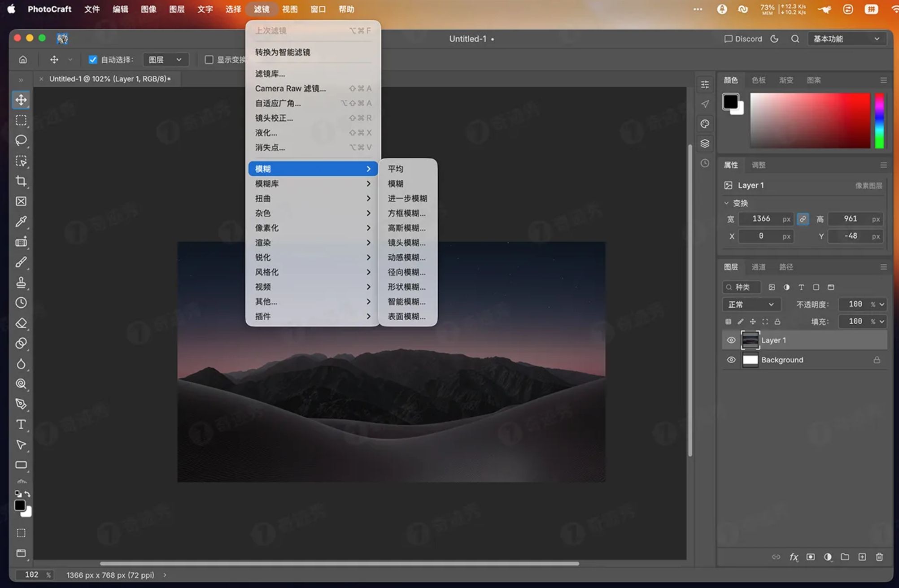This screenshot has width=899, height=588.
Task: Select the Crop tool
Action: 21,181
